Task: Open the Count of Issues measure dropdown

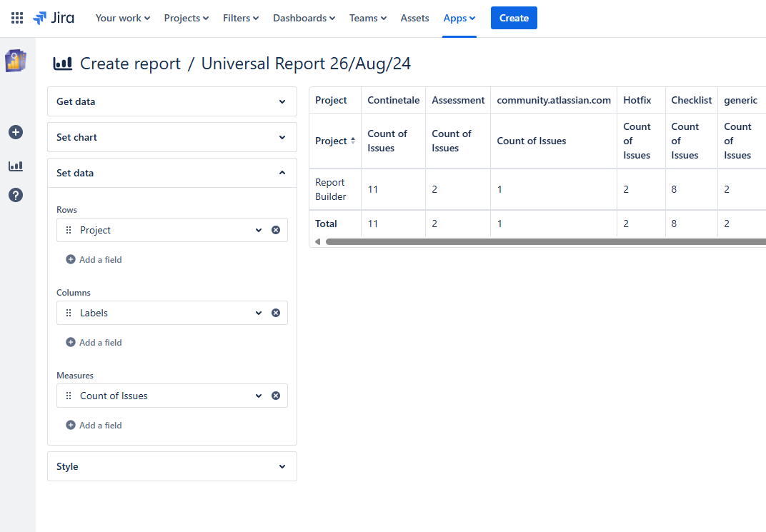Action: point(259,396)
